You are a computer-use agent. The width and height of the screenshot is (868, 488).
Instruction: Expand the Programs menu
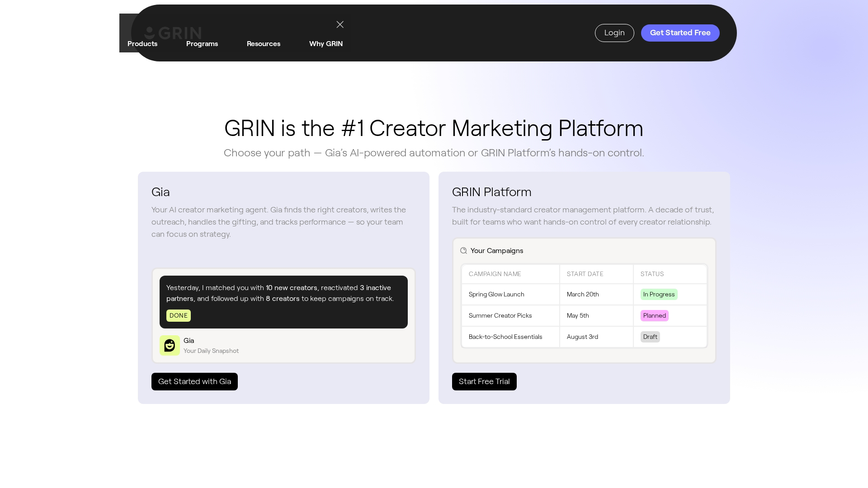point(202,44)
